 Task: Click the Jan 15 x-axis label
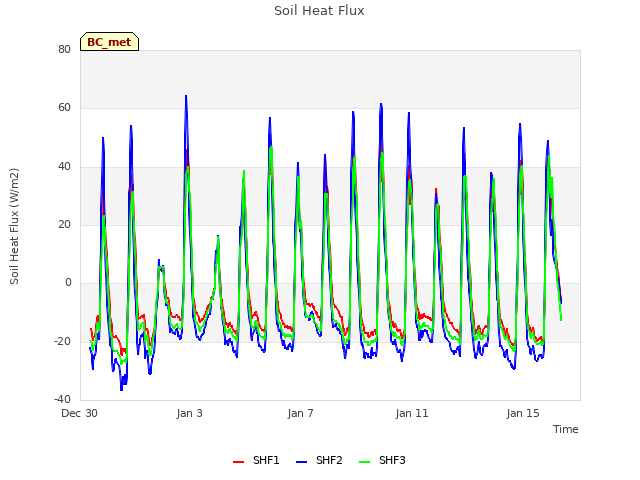tap(523, 413)
